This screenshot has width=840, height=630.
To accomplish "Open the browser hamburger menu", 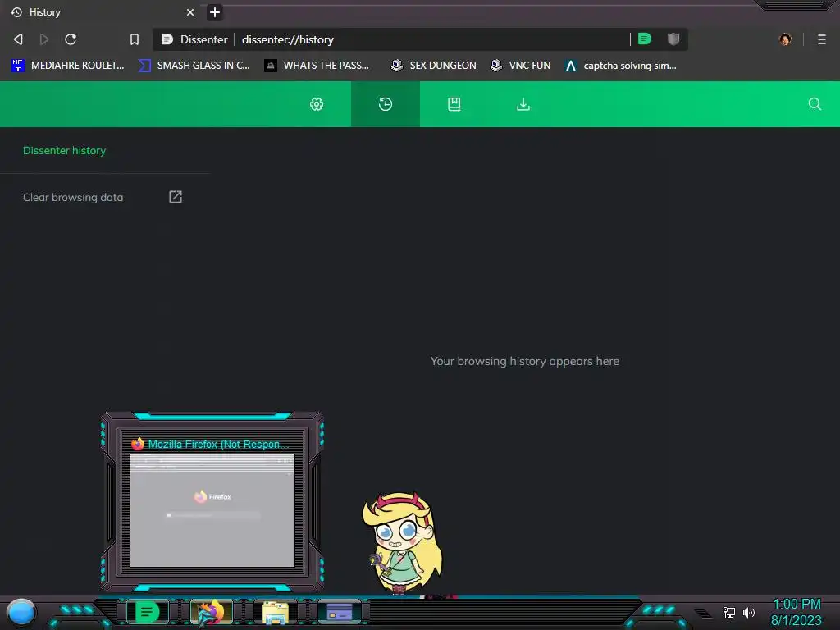I will coord(822,39).
